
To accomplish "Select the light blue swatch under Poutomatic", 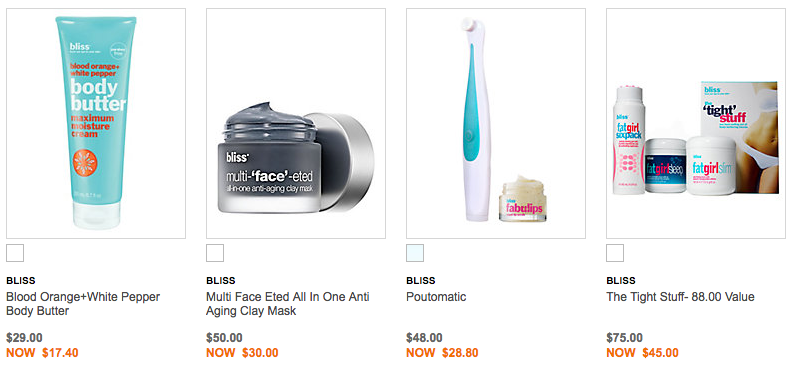I will click(415, 253).
